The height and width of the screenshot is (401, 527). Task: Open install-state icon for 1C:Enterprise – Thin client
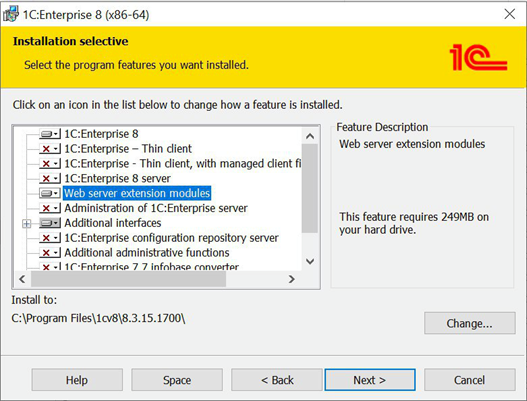(x=50, y=149)
